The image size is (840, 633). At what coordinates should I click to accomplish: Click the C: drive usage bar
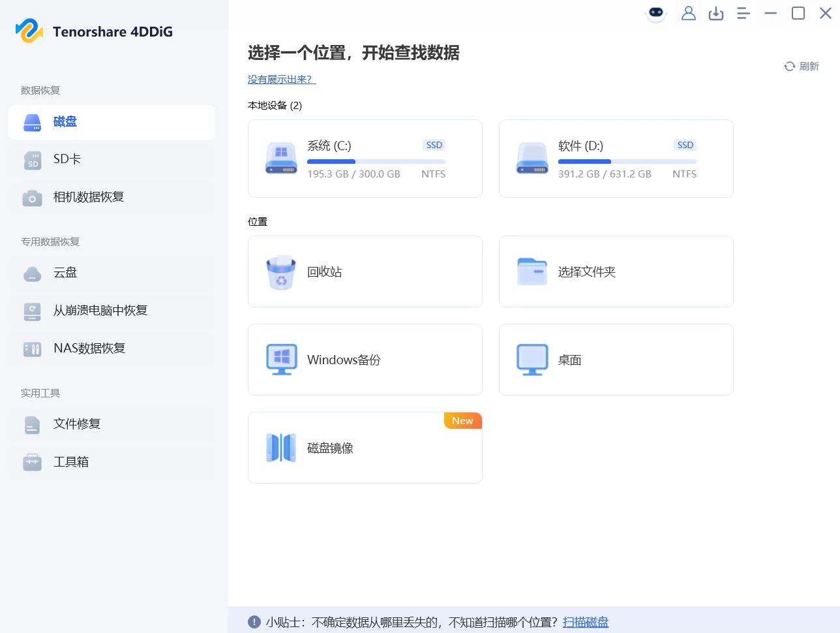point(376,161)
